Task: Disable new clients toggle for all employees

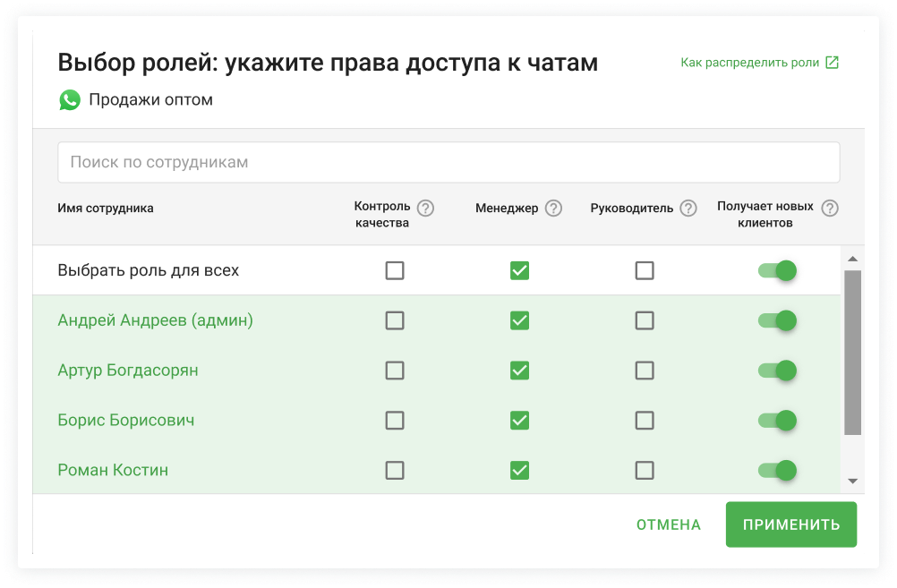Action: click(777, 270)
